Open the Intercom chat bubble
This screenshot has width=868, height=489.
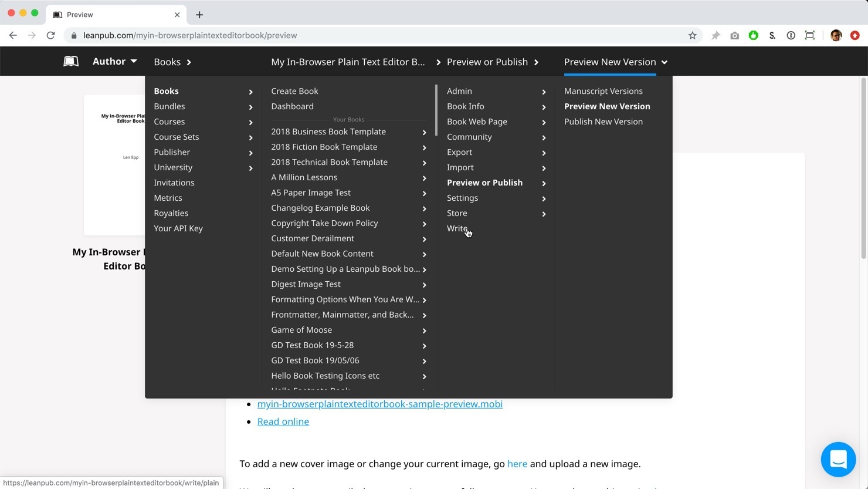(x=838, y=459)
